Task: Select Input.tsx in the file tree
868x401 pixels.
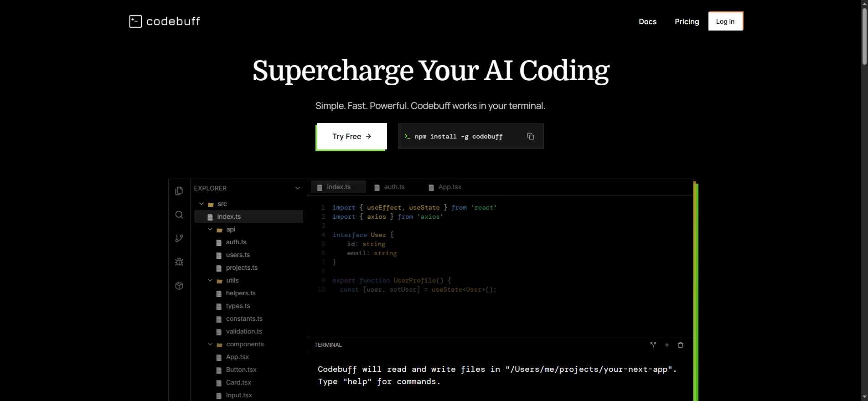Action: pos(239,395)
